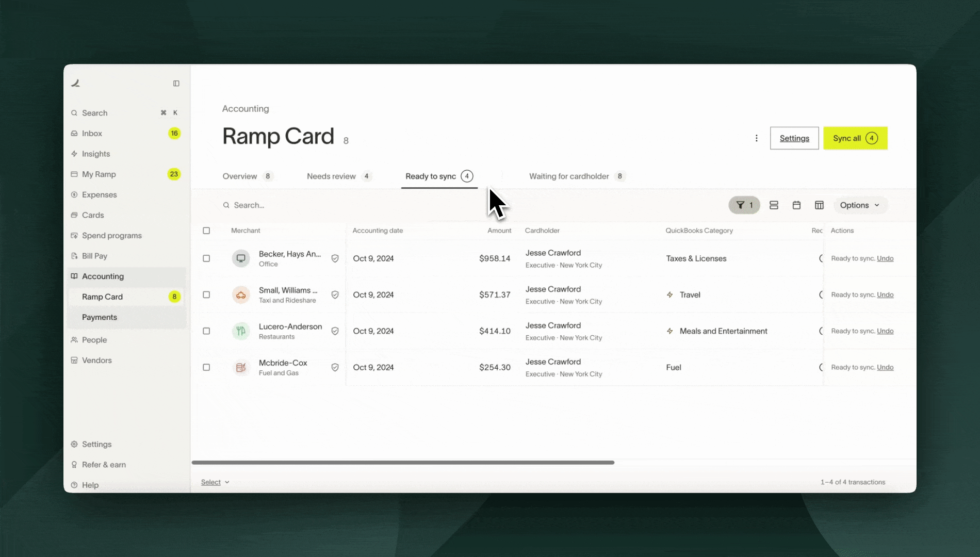Viewport: 980px width, 557px height.
Task: Switch to Waiting for cardholder tab
Action: [577, 176]
